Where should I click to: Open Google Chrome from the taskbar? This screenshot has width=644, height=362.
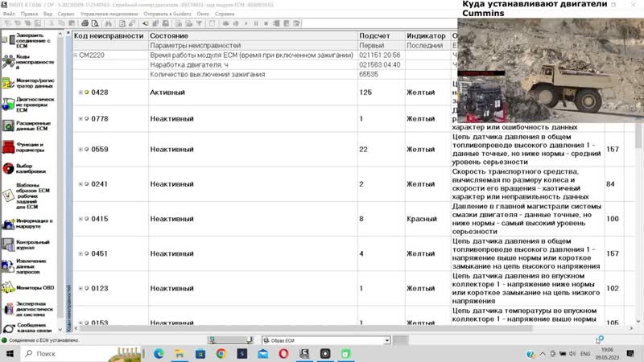[x=221, y=353]
